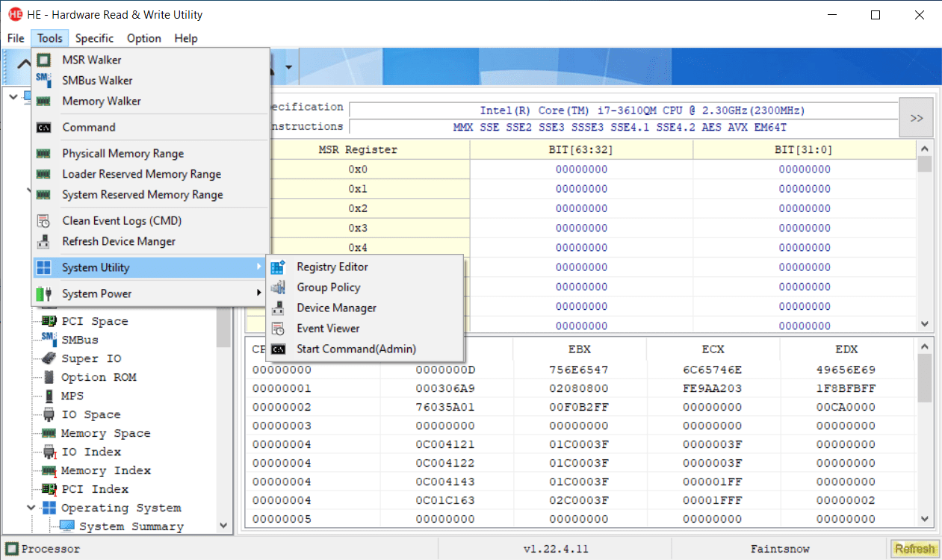Viewport: 942px width, 560px height.
Task: Choose SMBus Walker menu entry
Action: pos(150,80)
